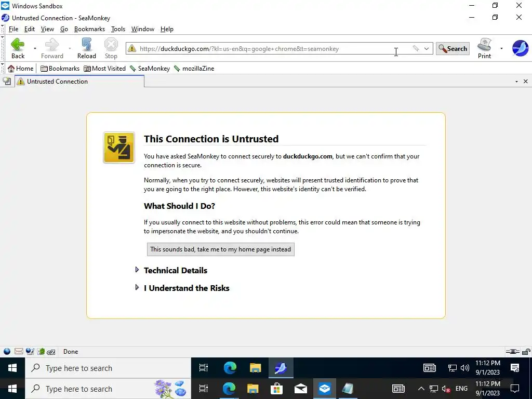Open Edge in the sandbox taskbar
Image resolution: width=532 pixels, height=399 pixels.
pos(230,368)
